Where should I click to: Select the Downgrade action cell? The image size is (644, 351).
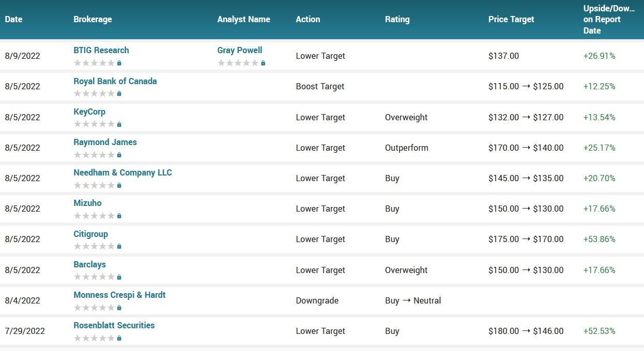click(317, 300)
